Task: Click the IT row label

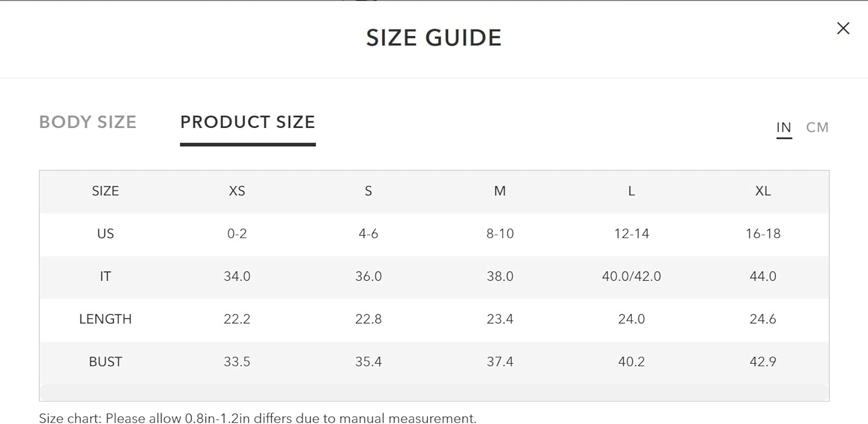Action: [x=105, y=276]
